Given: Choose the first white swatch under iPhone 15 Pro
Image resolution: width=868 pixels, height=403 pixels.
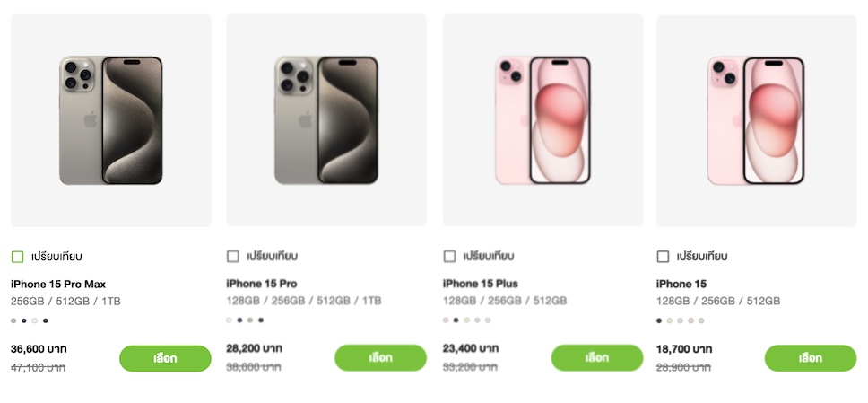Looking at the screenshot, I should (230, 320).
